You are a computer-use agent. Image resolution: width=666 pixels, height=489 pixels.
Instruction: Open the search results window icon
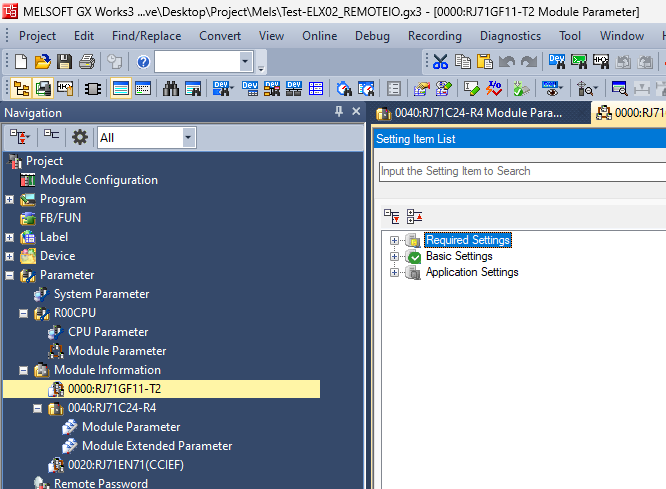[x=192, y=89]
